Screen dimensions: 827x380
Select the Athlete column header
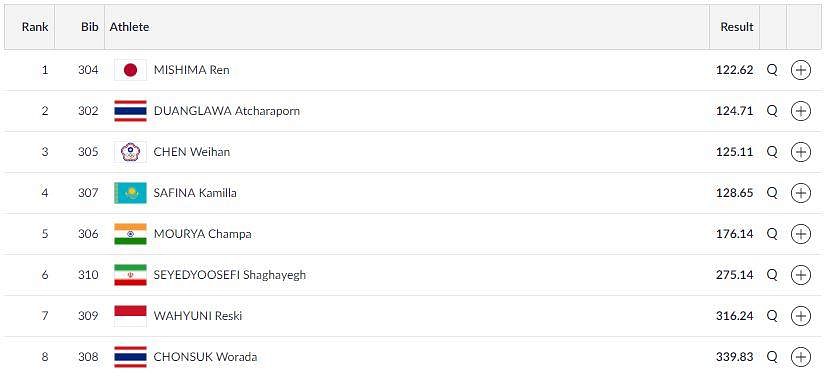pyautogui.click(x=129, y=27)
